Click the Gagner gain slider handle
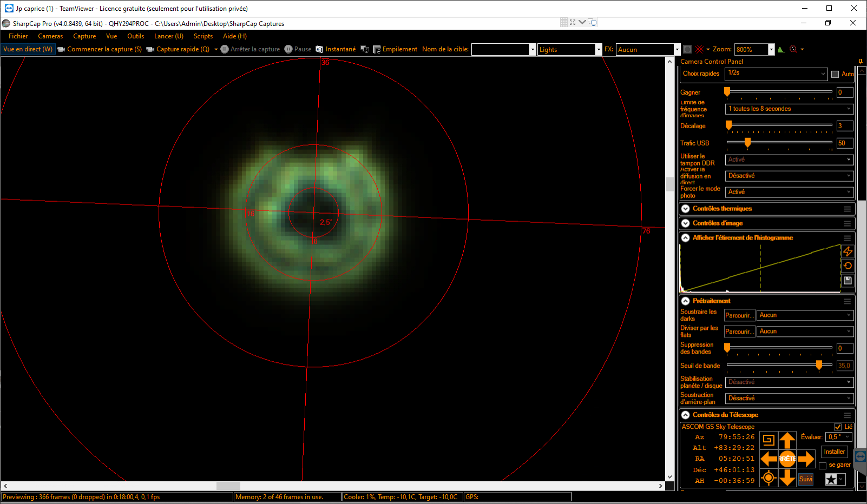867x504 pixels. [727, 92]
